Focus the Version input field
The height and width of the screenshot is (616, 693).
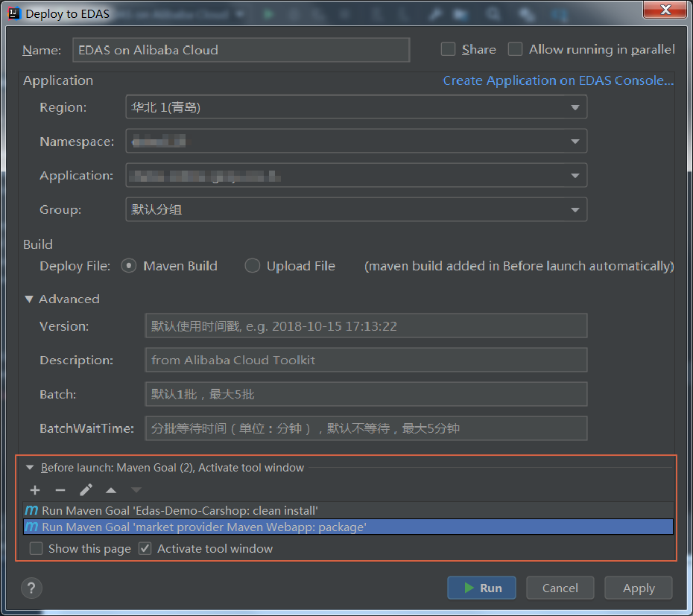coord(366,326)
